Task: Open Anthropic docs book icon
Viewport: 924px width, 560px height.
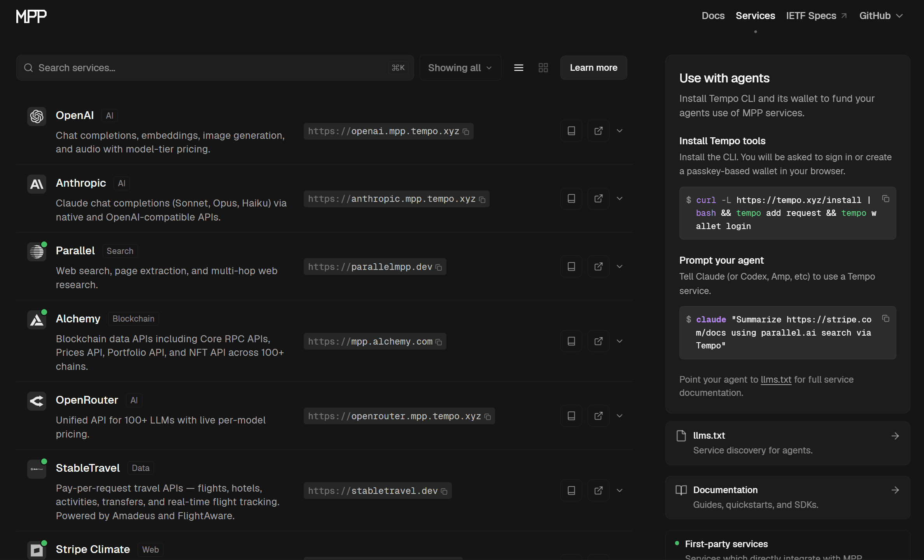Action: point(571,199)
